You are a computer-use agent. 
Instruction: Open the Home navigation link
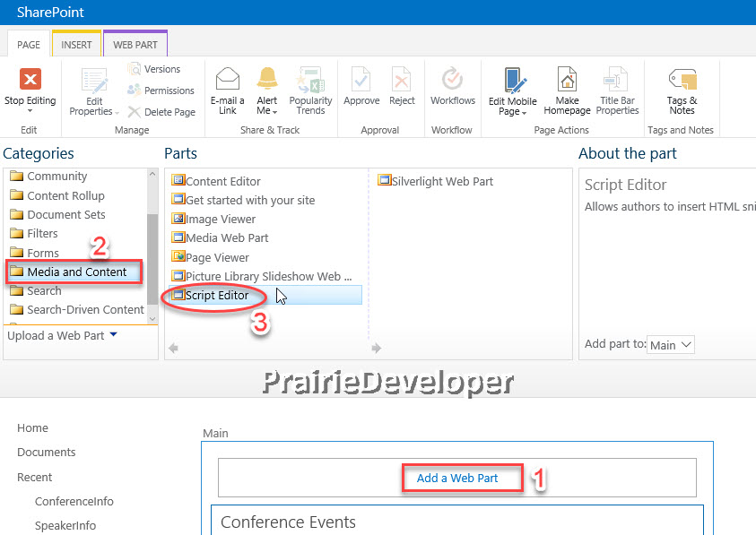pos(32,428)
